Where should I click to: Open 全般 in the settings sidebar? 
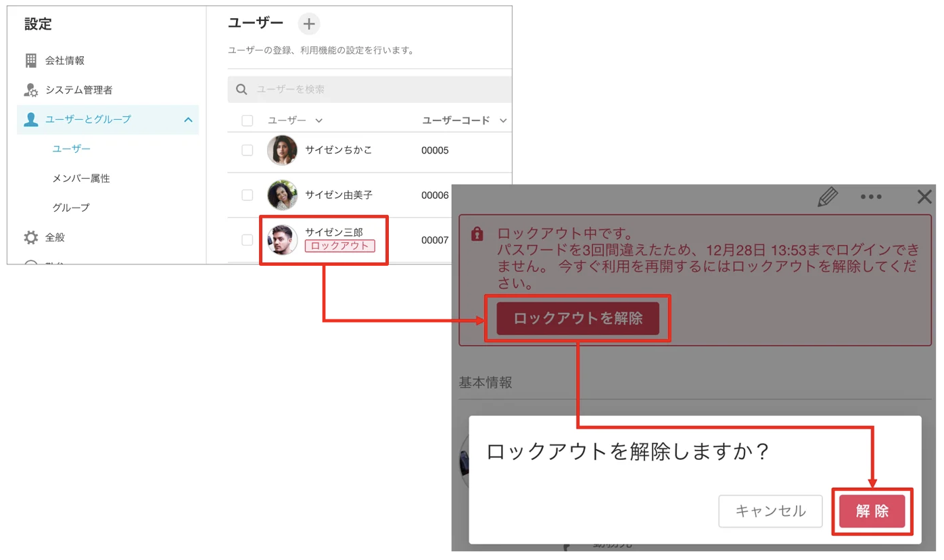click(55, 237)
